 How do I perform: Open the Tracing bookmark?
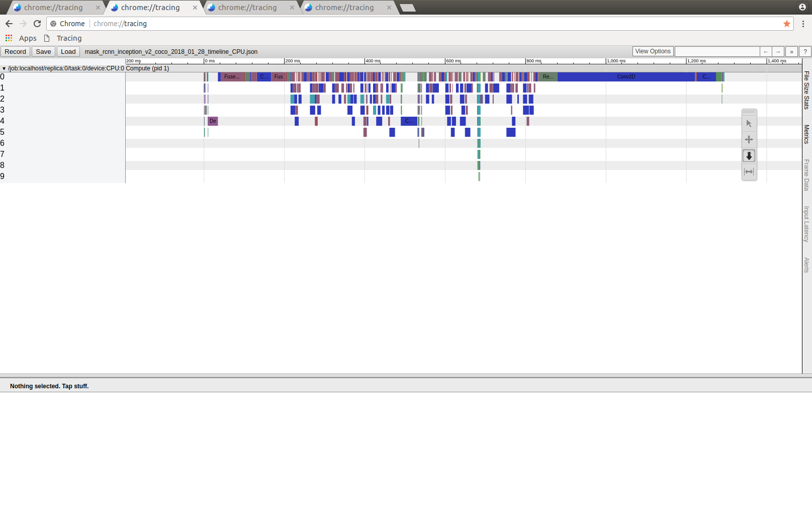click(x=63, y=38)
